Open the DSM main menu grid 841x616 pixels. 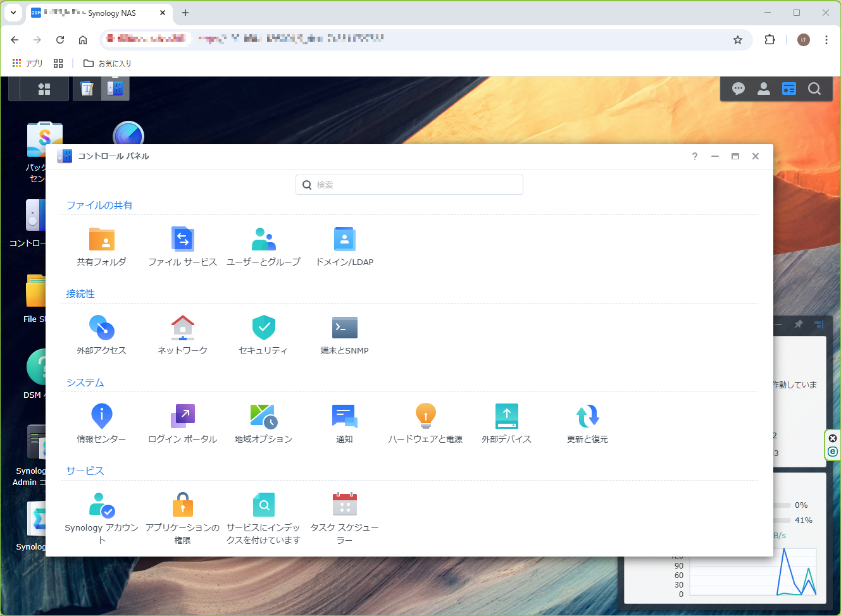(x=44, y=89)
